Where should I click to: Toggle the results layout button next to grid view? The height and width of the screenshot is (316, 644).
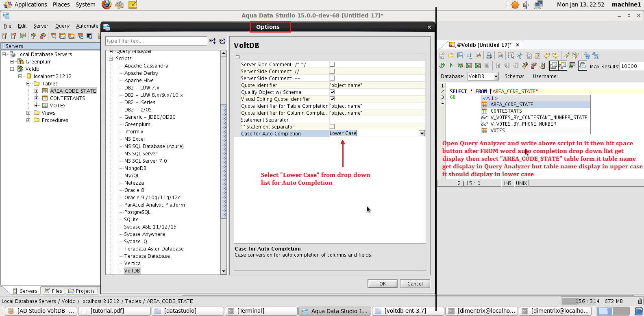coord(563,65)
